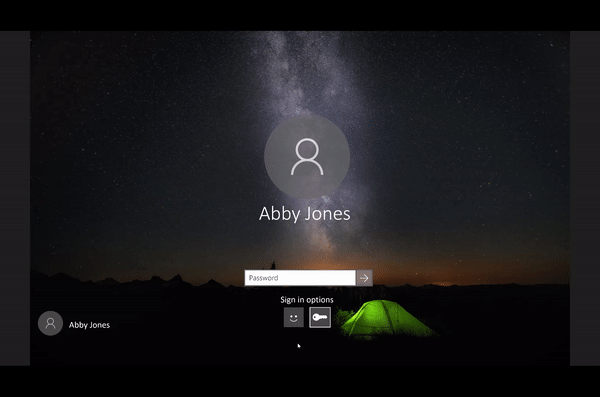Click the Password input field
Image resolution: width=600 pixels, height=397 pixels.
click(300, 278)
